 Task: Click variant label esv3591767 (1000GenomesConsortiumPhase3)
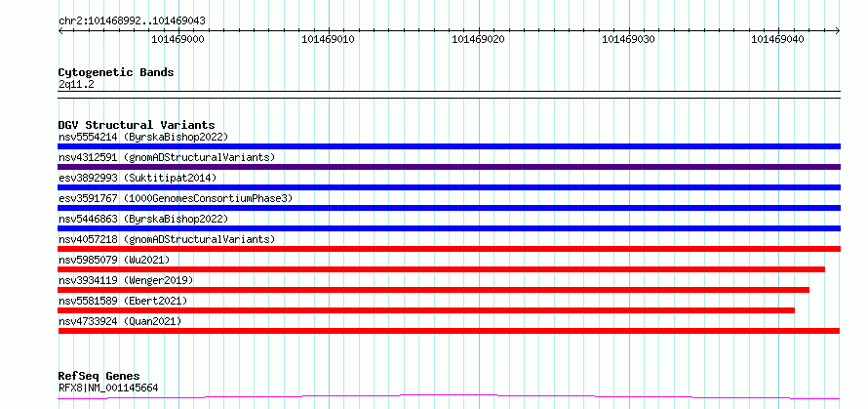tap(176, 198)
